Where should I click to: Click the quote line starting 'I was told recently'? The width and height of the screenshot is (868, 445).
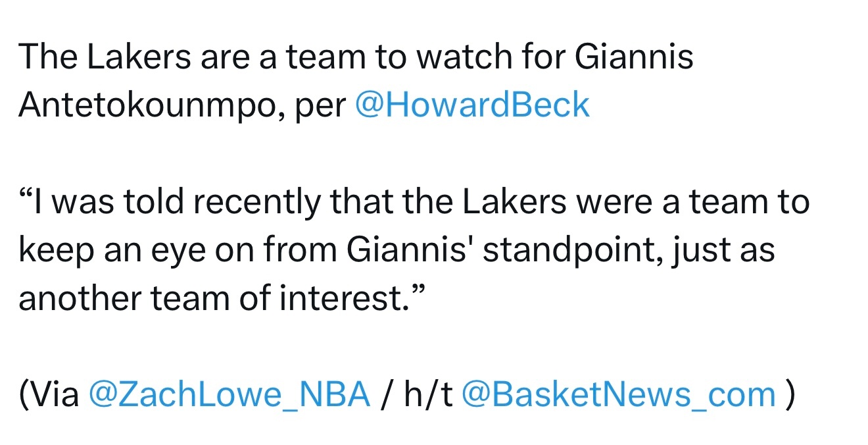click(414, 202)
